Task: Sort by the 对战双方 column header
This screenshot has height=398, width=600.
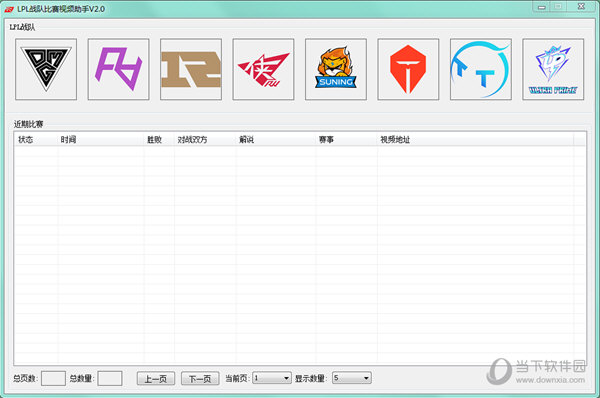Action: [205, 140]
